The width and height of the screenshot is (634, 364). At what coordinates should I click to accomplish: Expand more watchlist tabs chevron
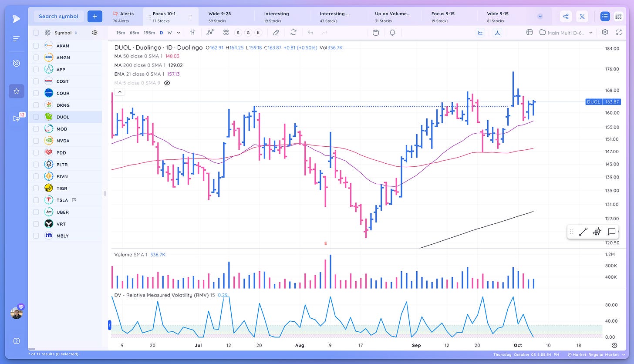point(540,17)
